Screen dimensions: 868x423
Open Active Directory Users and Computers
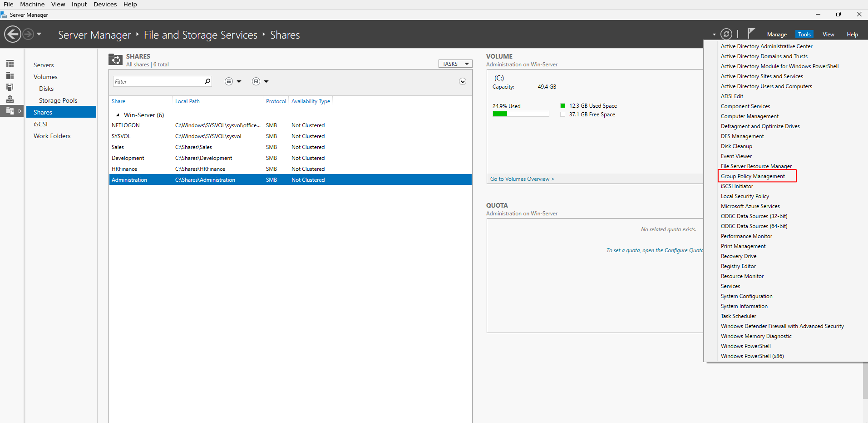(766, 86)
